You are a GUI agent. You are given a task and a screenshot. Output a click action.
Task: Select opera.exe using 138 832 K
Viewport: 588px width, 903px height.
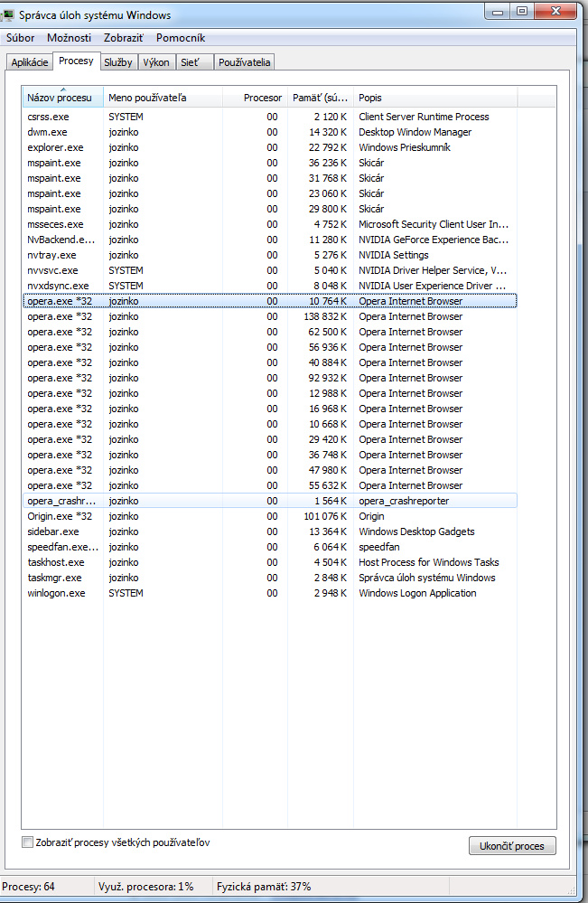click(x=270, y=316)
